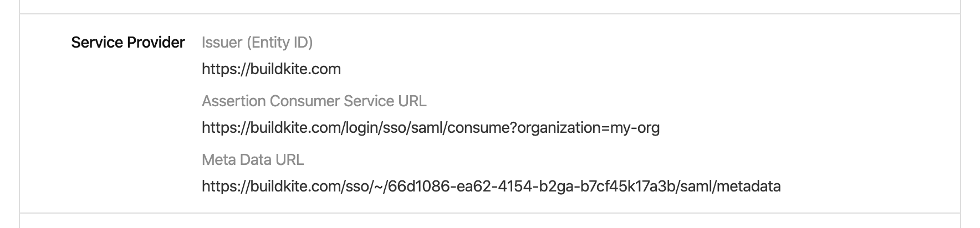980x228 pixels.
Task: Click the word 'Issuer' in the label
Action: [x=222, y=43]
